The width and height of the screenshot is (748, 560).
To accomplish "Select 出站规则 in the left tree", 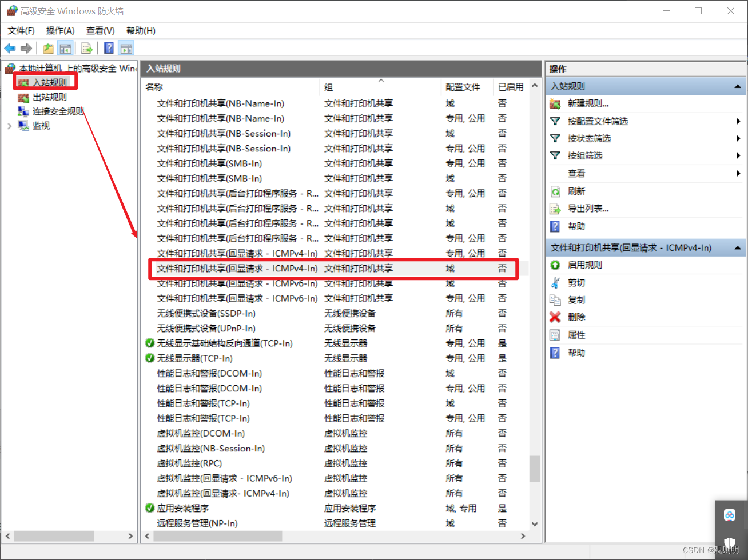I will pos(50,97).
